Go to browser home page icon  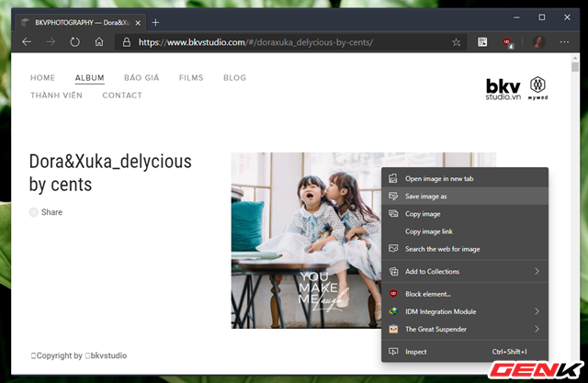tap(99, 42)
